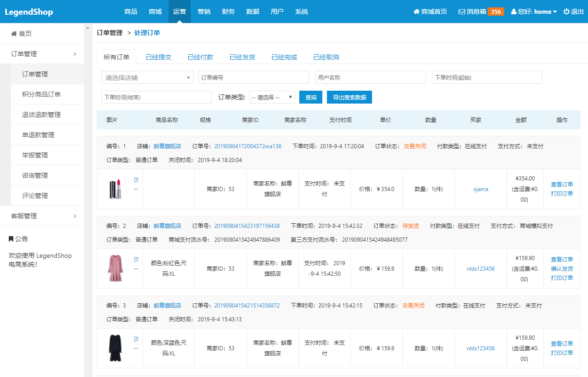The height and width of the screenshot is (377, 588).
Task: Click 查看订单 for order 3
Action: 562,343
